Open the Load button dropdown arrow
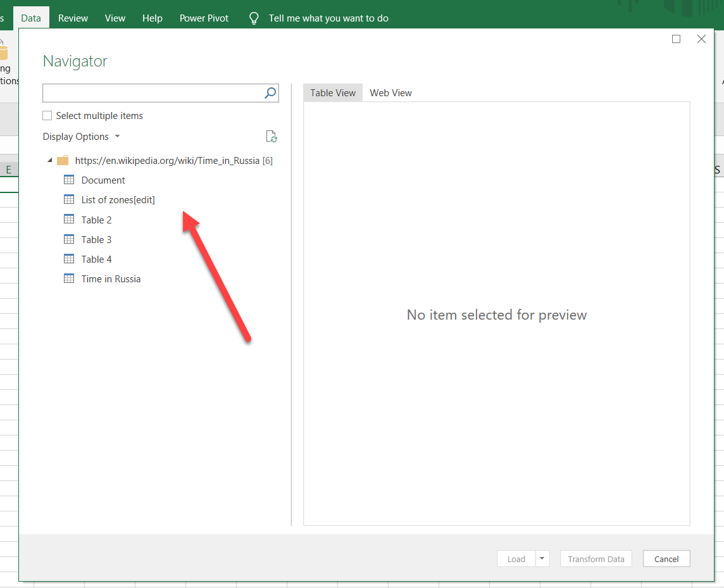 [542, 559]
